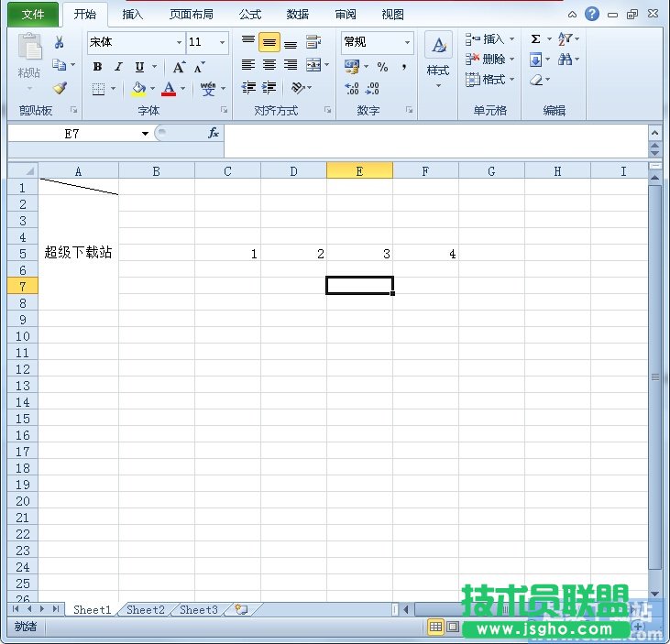670x644 pixels.
Task: Expand the Name Box dropdown
Action: coord(146,134)
